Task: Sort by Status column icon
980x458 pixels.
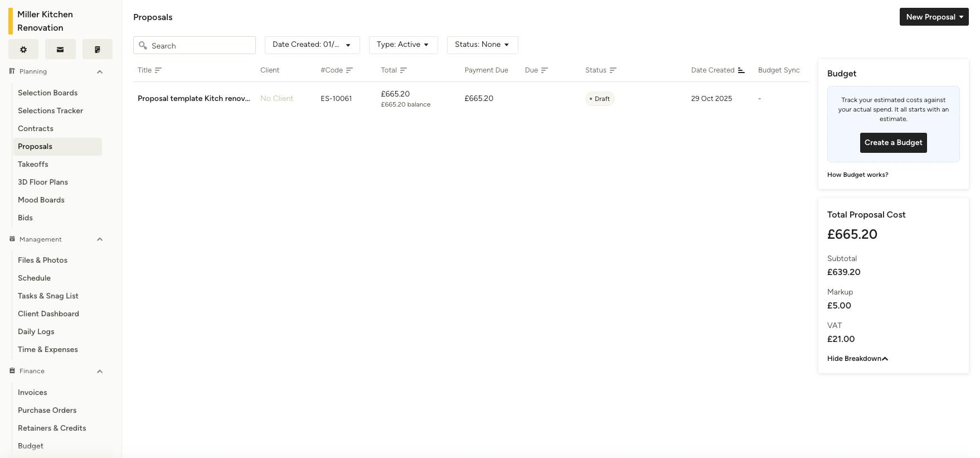Action: [613, 70]
